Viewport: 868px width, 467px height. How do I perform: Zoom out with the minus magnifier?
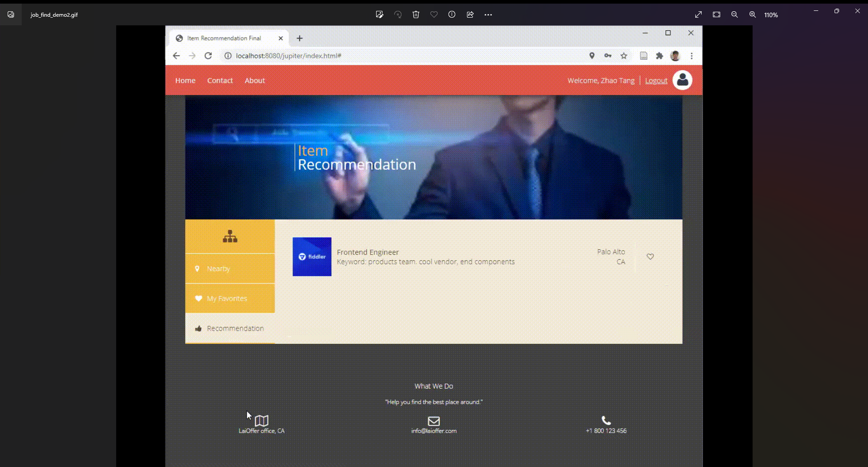point(735,14)
